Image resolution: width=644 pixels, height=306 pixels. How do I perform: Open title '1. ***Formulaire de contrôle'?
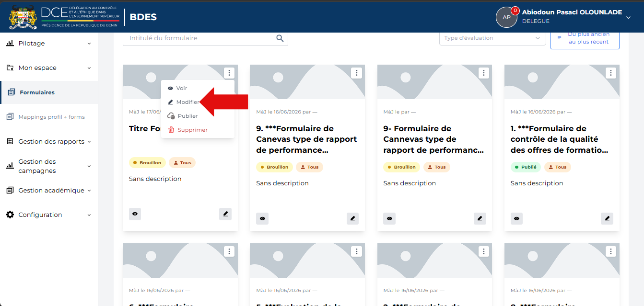(559, 139)
